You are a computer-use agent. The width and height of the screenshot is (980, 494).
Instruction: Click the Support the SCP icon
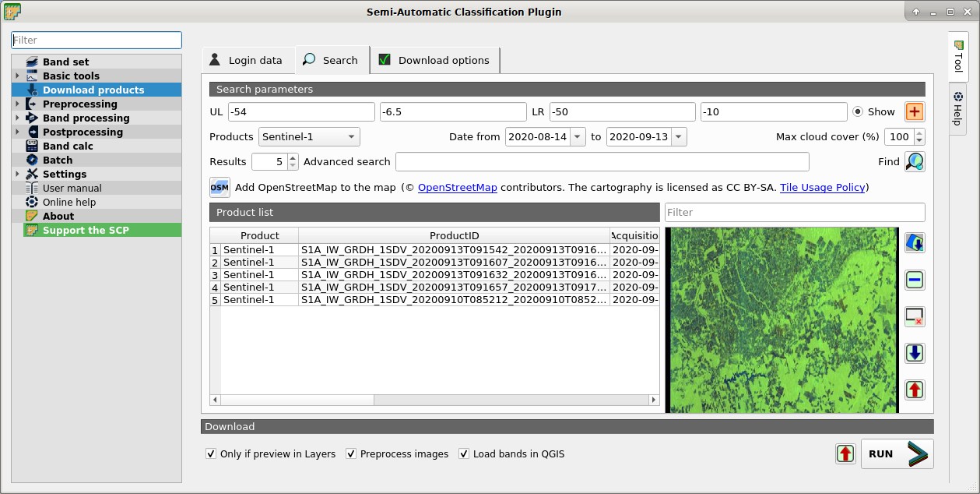pos(32,230)
